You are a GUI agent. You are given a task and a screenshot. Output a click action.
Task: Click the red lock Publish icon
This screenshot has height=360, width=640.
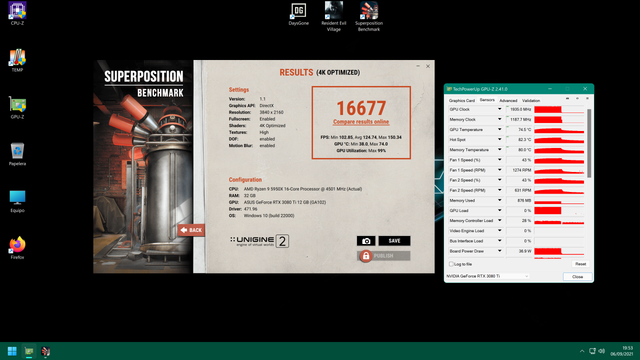[x=365, y=256]
